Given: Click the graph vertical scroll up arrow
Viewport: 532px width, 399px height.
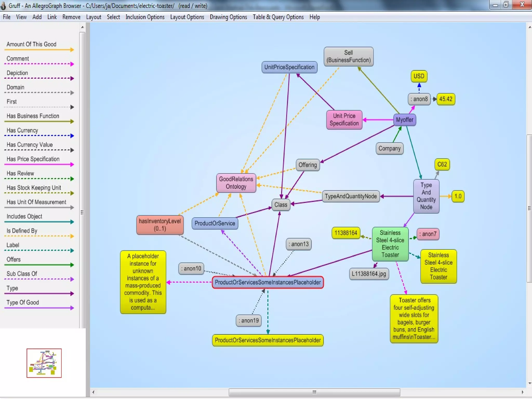Looking at the screenshot, I should point(529,27).
